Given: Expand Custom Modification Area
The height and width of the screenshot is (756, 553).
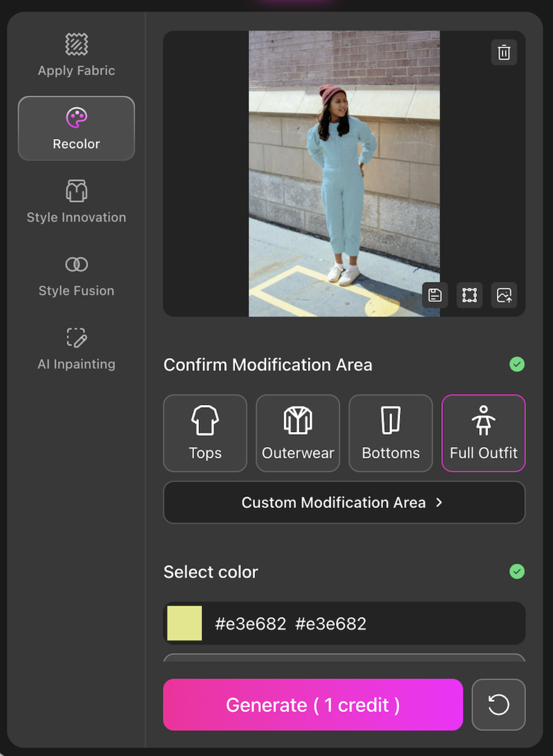Looking at the screenshot, I should click(x=344, y=502).
